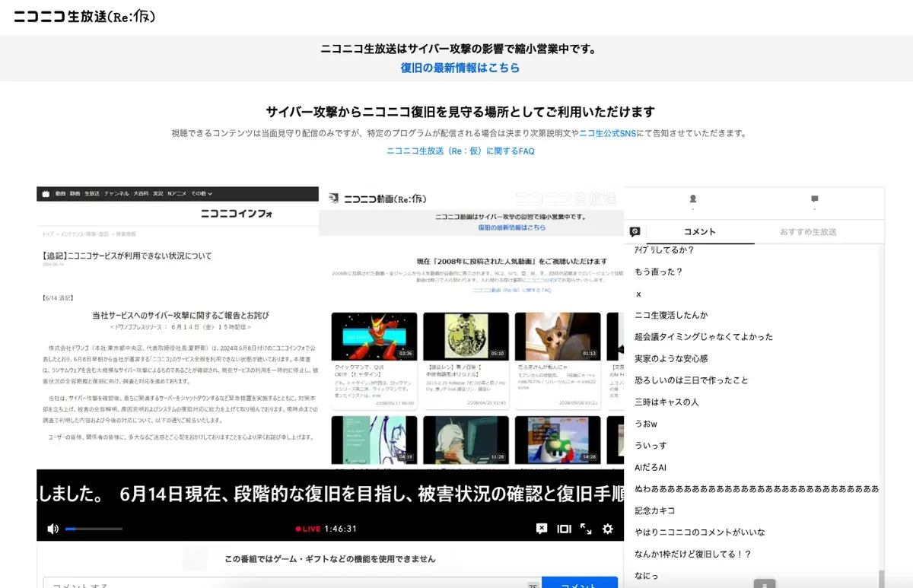Click the comment count bubble icon
This screenshot has width=913, height=588.
coord(815,199)
